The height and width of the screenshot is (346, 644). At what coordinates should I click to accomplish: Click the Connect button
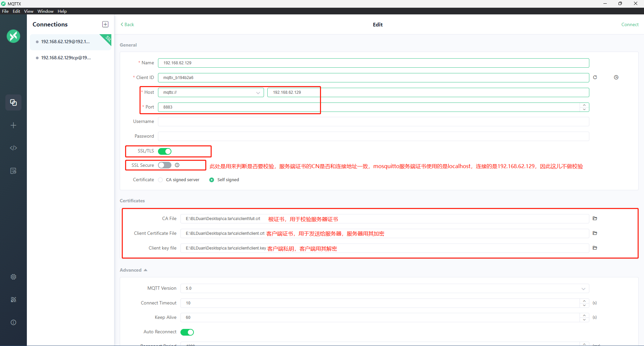630,24
